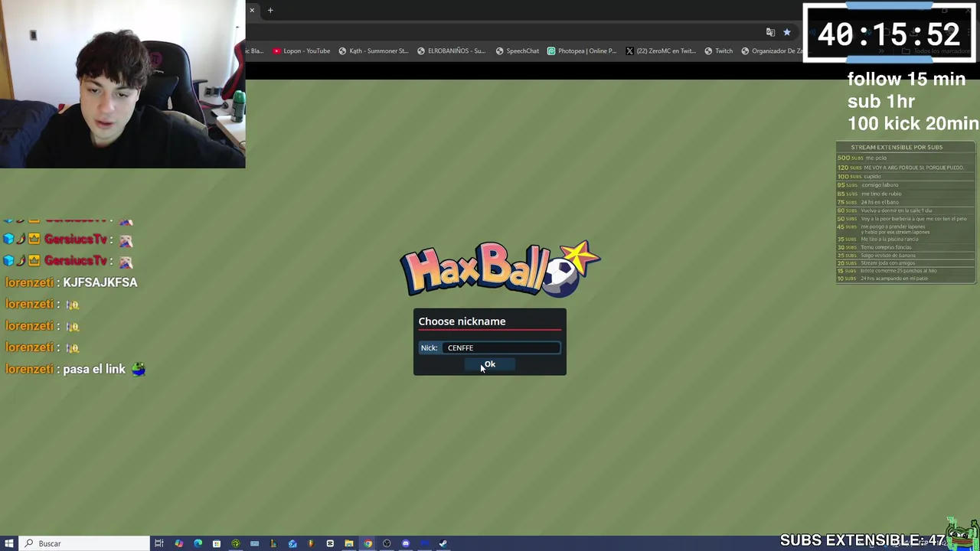980x551 pixels.
Task: Open Steam from the taskbar
Action: 443,543
